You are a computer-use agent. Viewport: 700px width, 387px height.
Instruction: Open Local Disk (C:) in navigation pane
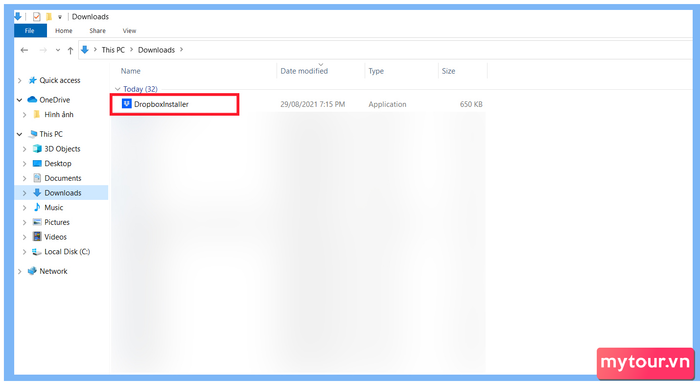(x=67, y=252)
